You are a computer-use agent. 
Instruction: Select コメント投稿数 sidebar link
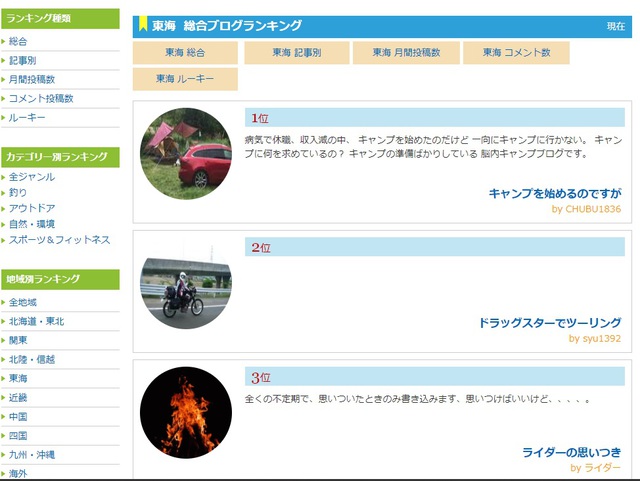pos(41,98)
